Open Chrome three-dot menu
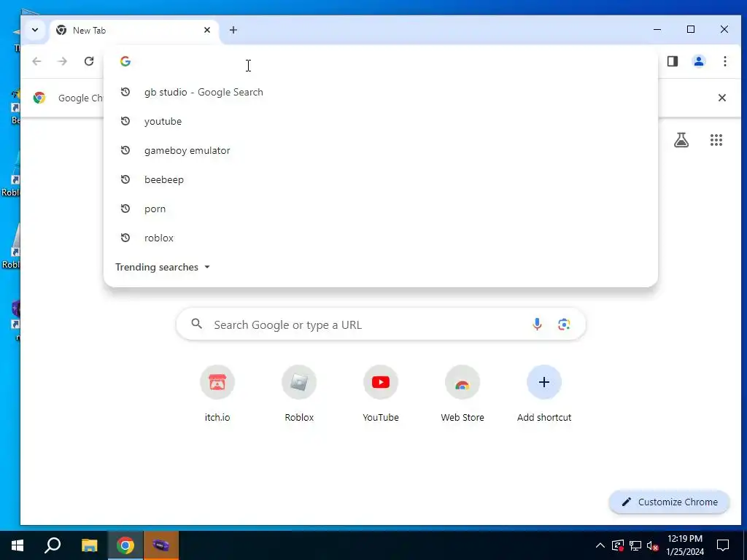 (x=724, y=61)
